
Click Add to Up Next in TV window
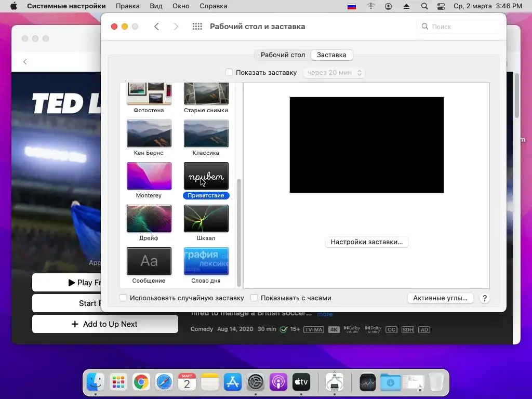coord(105,324)
